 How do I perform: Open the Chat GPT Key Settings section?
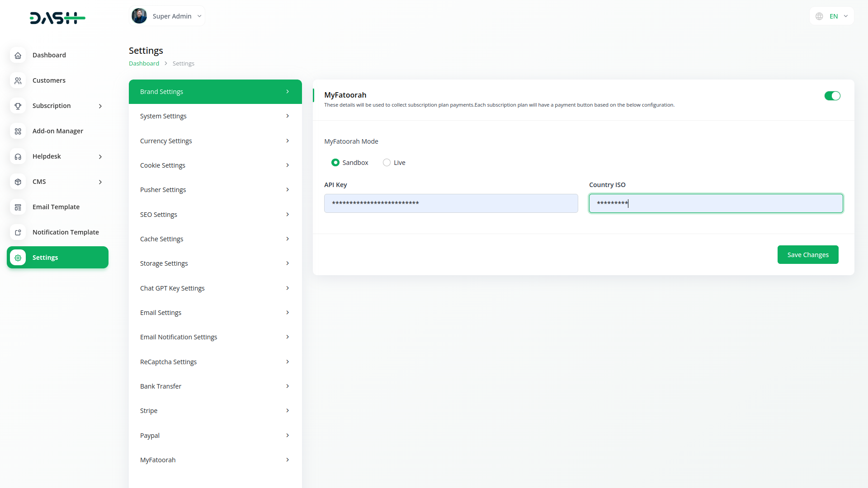[215, 288]
